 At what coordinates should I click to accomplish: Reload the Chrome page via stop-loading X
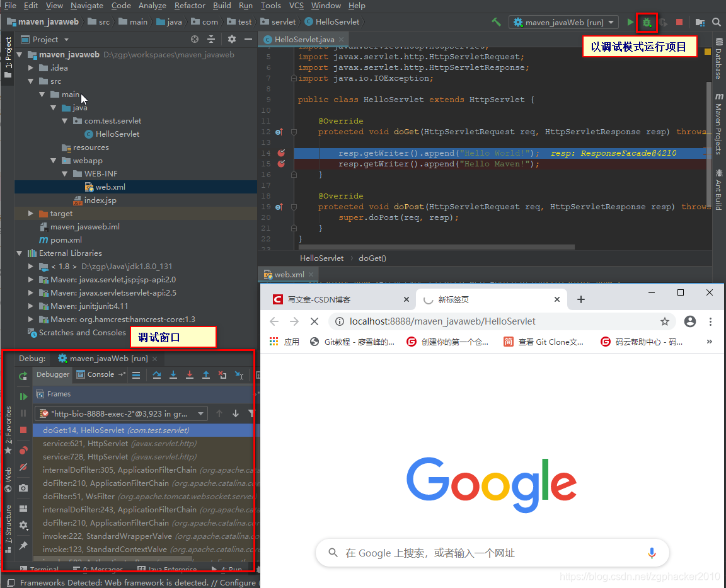[314, 321]
